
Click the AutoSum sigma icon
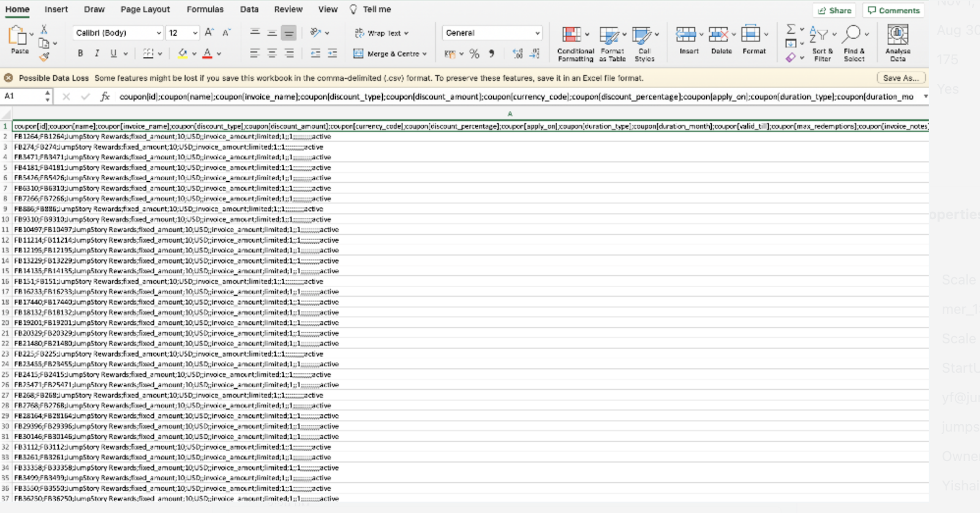pos(791,29)
